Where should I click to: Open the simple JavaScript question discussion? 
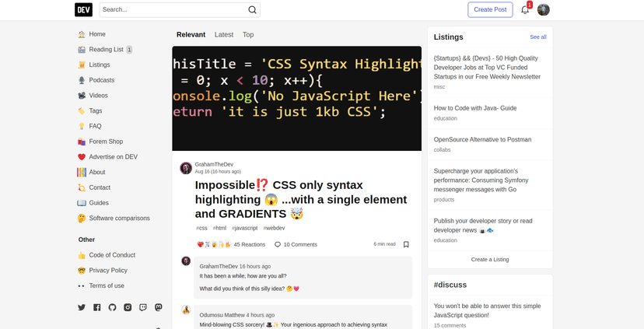[487, 311]
